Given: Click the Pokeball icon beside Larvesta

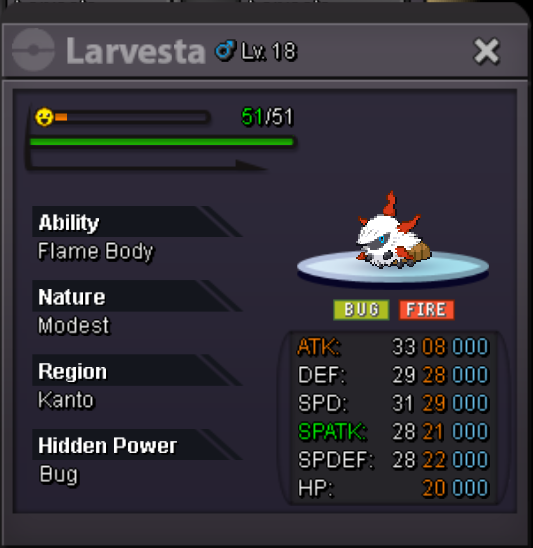Looking at the screenshot, I should coord(33,50).
